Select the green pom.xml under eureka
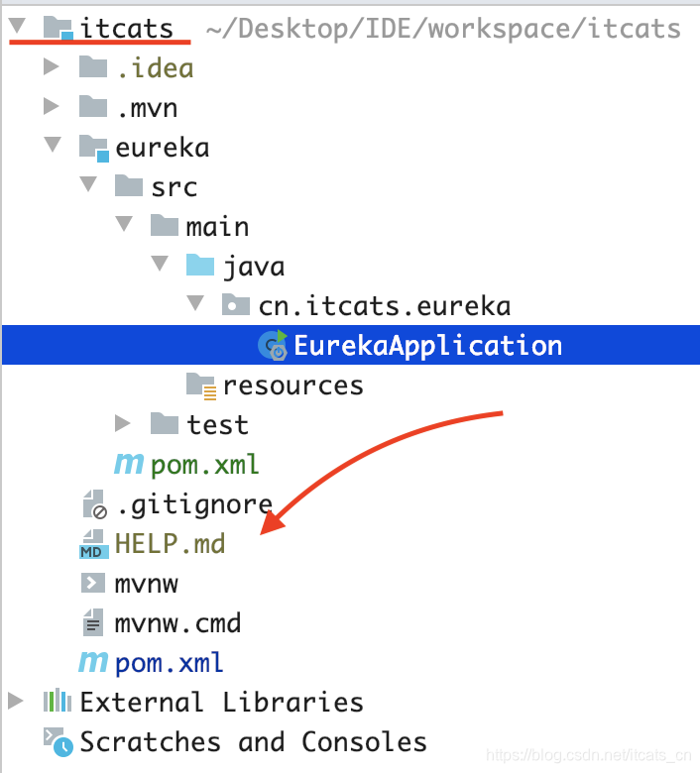Viewport: 700px width, 773px height. click(x=204, y=465)
